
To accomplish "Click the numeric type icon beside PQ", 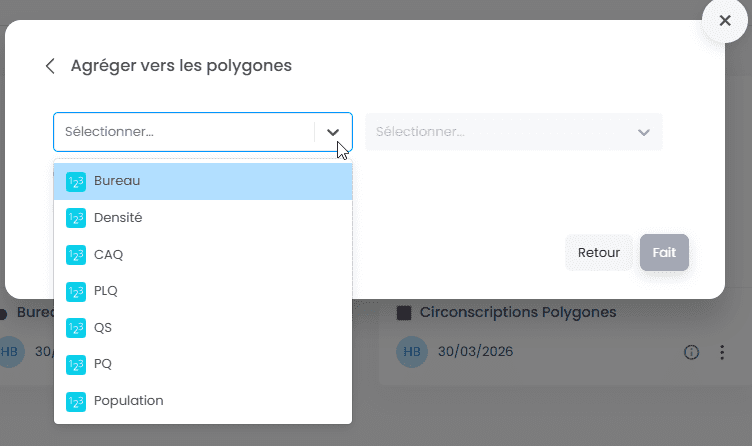I will (x=76, y=364).
